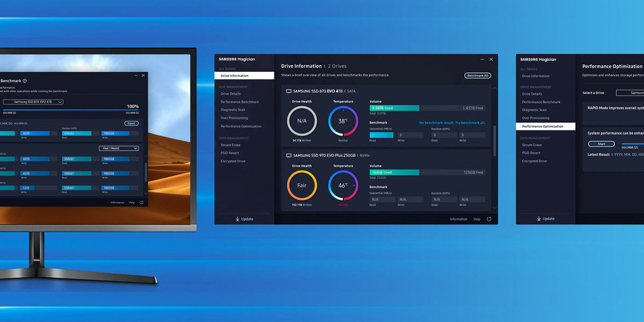Click the Fair drive health gauge
The width and height of the screenshot is (644, 322).
tap(302, 185)
